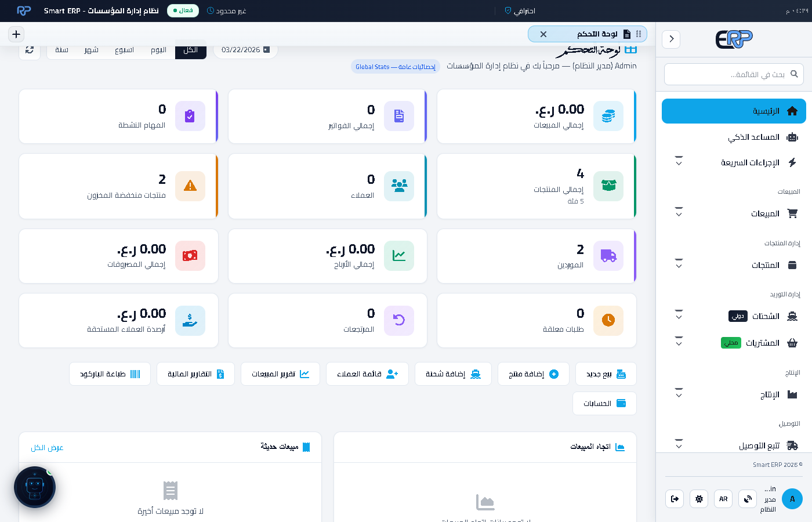The height and width of the screenshot is (522, 812).
Task: Click the طباعة الباركود button
Action: pos(110,374)
